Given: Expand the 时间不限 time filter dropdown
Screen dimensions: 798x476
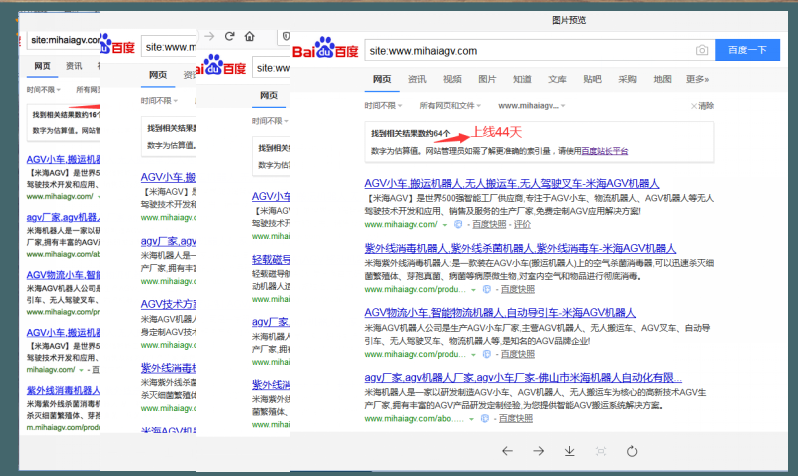Looking at the screenshot, I should click(x=384, y=105).
